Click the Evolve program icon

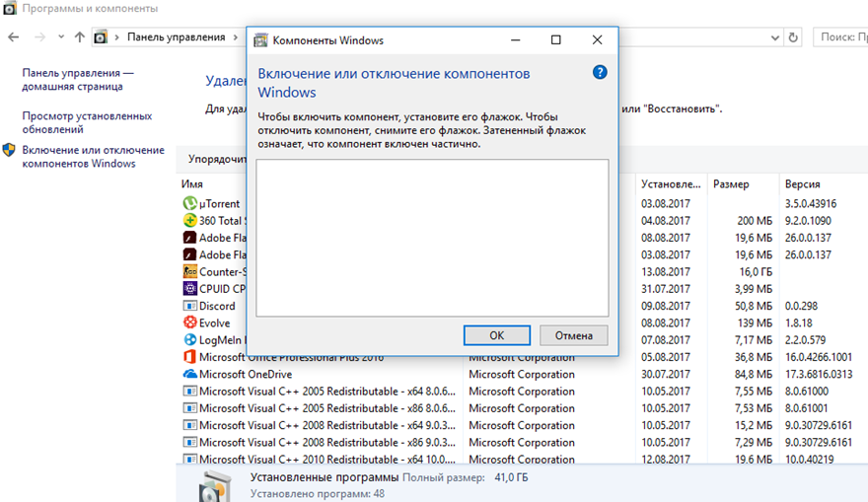189,323
